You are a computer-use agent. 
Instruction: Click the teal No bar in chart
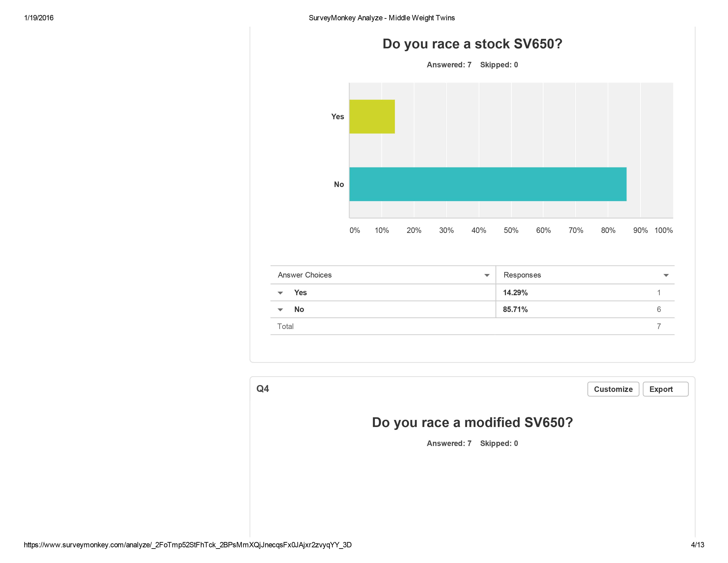click(x=488, y=184)
